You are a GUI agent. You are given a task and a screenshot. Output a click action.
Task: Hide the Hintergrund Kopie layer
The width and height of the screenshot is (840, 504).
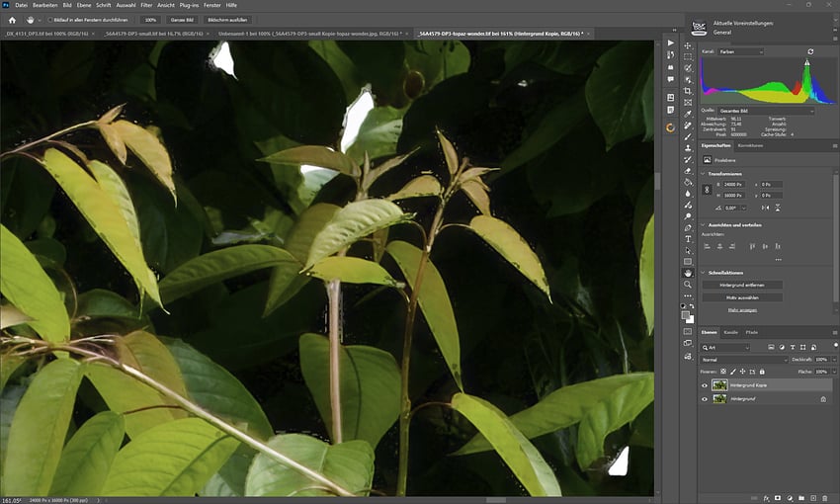click(x=705, y=385)
